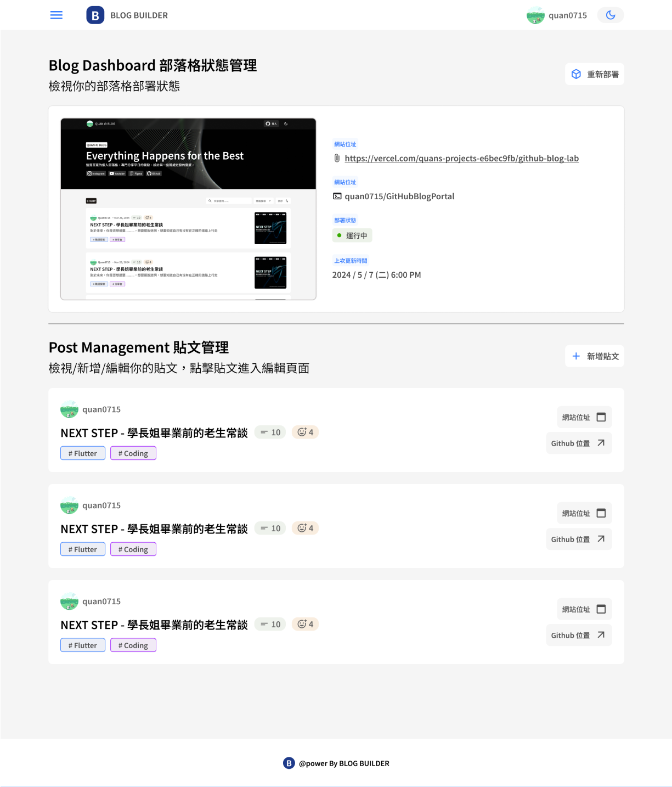Viewport: 672px width, 787px height.
Task: Click the terminal icon beside GitHubBlogPortal
Action: tap(337, 196)
